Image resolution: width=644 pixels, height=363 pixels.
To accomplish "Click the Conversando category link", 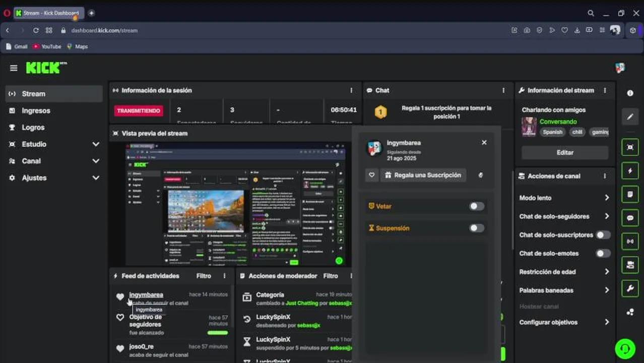I will point(558,122).
